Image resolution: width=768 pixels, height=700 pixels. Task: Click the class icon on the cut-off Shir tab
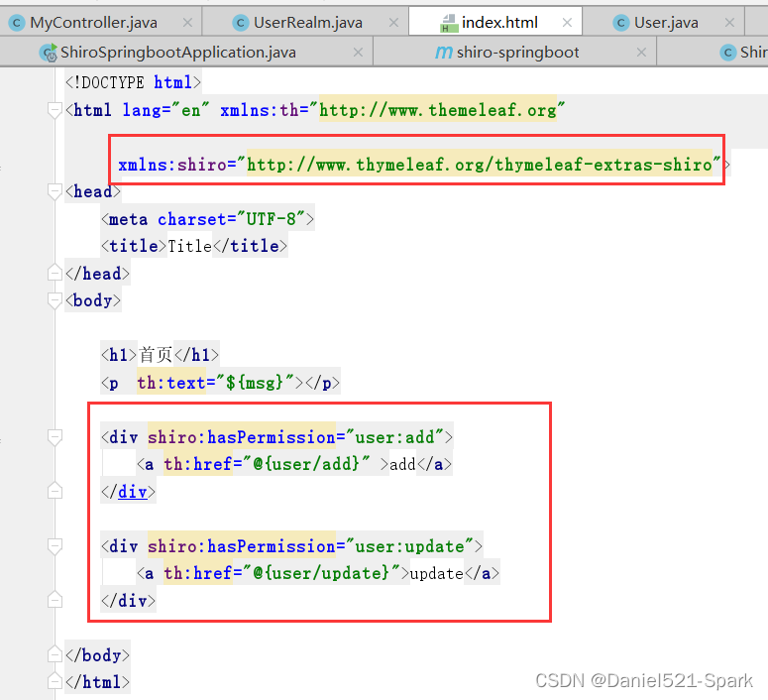tap(727, 53)
